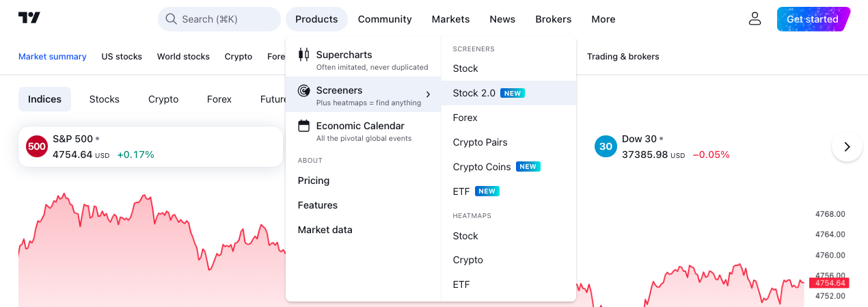Click the Supercharts candlestick icon
Screen dimensions: 868x307
pos(304,55)
